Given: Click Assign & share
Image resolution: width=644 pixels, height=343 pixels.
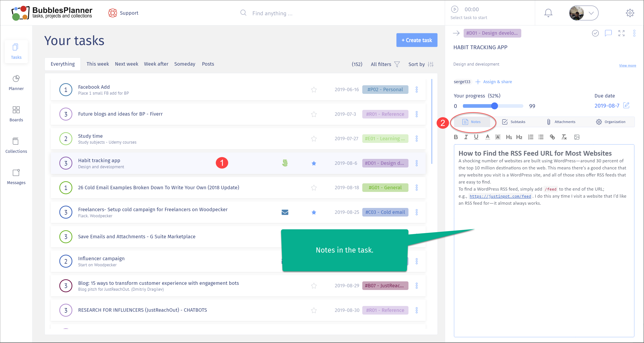Looking at the screenshot, I should click(494, 82).
